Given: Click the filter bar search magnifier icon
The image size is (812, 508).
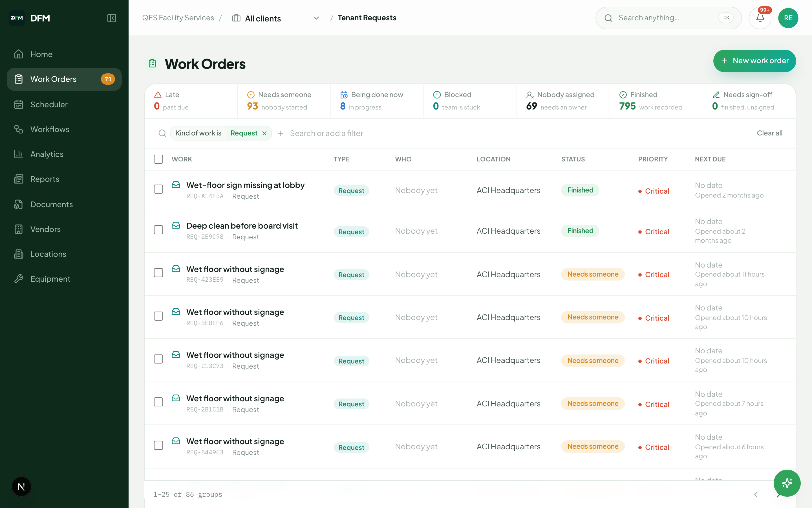Looking at the screenshot, I should point(162,133).
